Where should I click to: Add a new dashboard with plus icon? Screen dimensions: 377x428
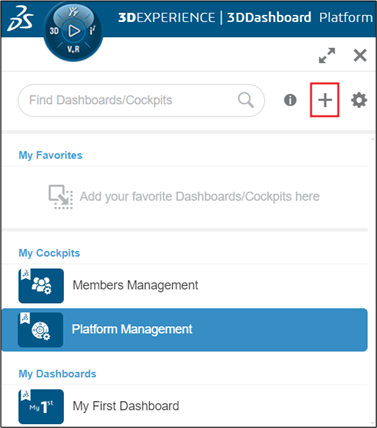pos(325,100)
